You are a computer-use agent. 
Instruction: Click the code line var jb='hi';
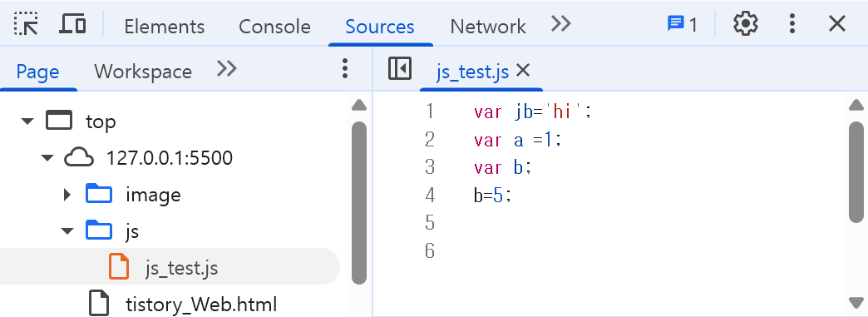pos(533,112)
